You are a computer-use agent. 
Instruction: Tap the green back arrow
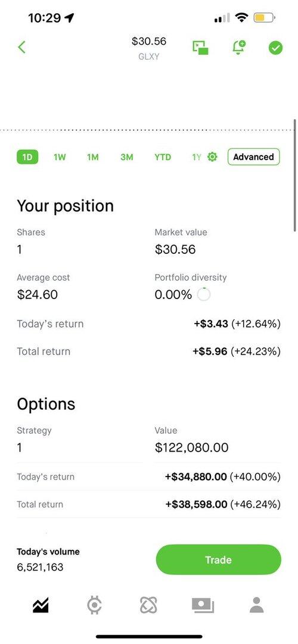tap(22, 47)
